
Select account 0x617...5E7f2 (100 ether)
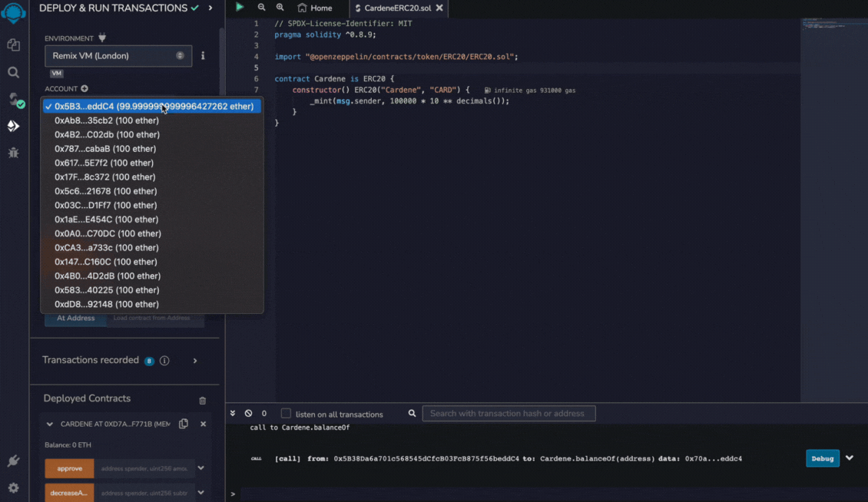point(152,163)
